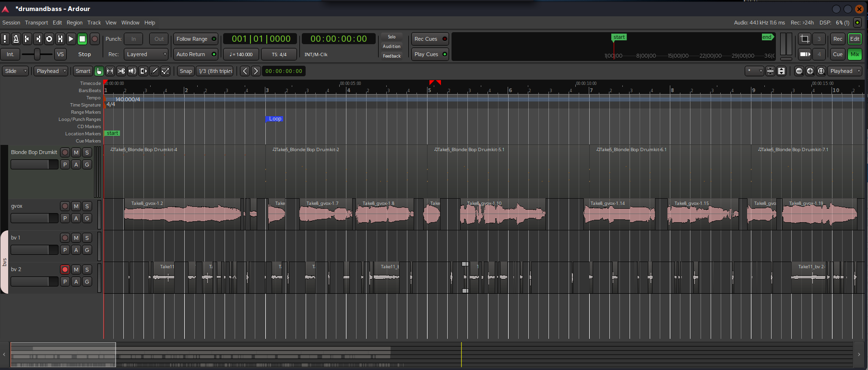Open the Layered record mode dropdown
868x370 pixels.
click(x=146, y=54)
